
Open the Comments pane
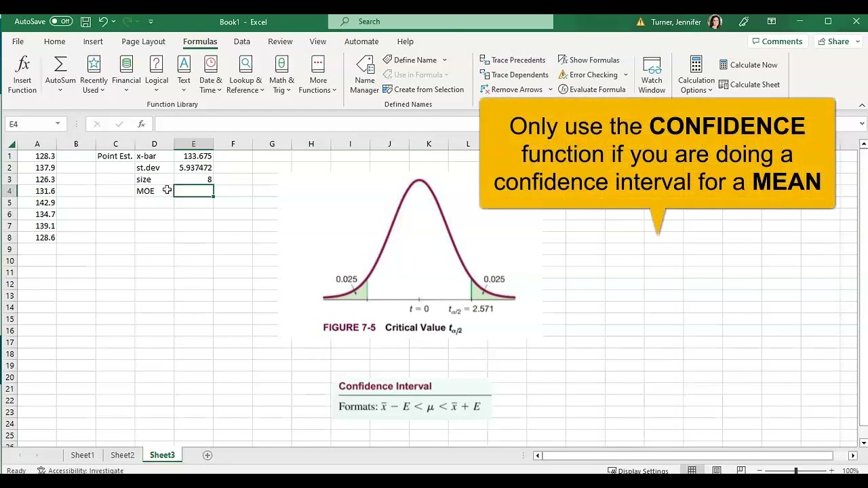(777, 41)
